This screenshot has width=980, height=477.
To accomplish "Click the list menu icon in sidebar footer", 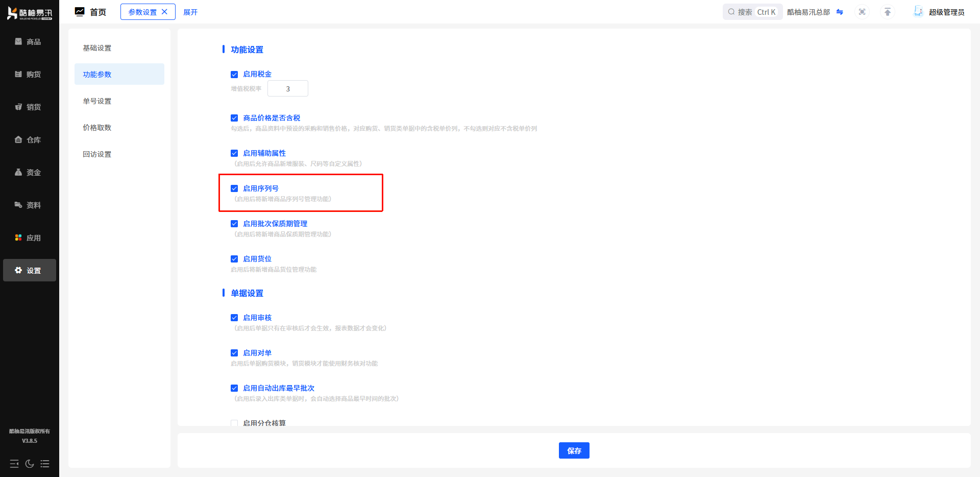I will [x=45, y=464].
